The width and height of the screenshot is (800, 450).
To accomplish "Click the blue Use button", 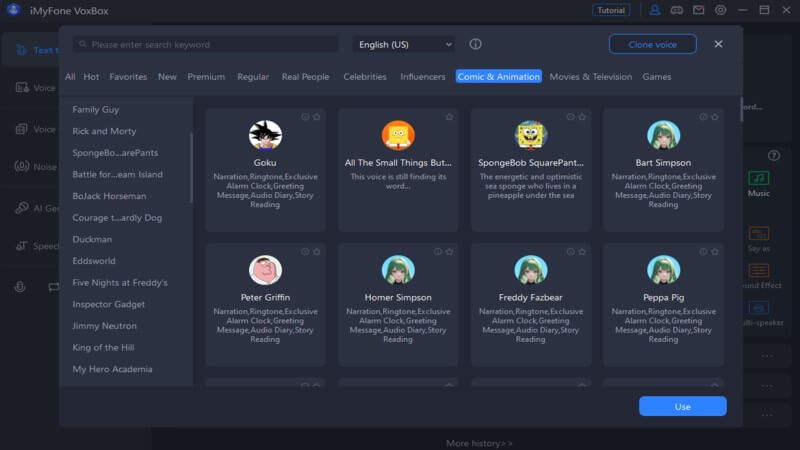I will click(682, 406).
